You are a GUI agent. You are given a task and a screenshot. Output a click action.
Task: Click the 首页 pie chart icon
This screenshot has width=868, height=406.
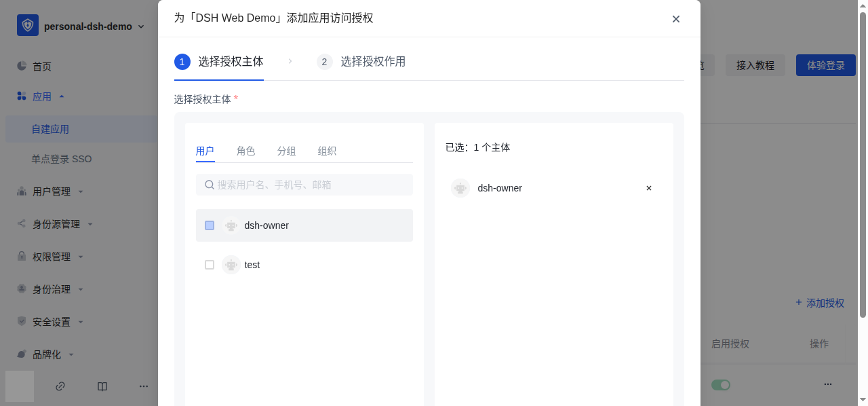(x=22, y=66)
